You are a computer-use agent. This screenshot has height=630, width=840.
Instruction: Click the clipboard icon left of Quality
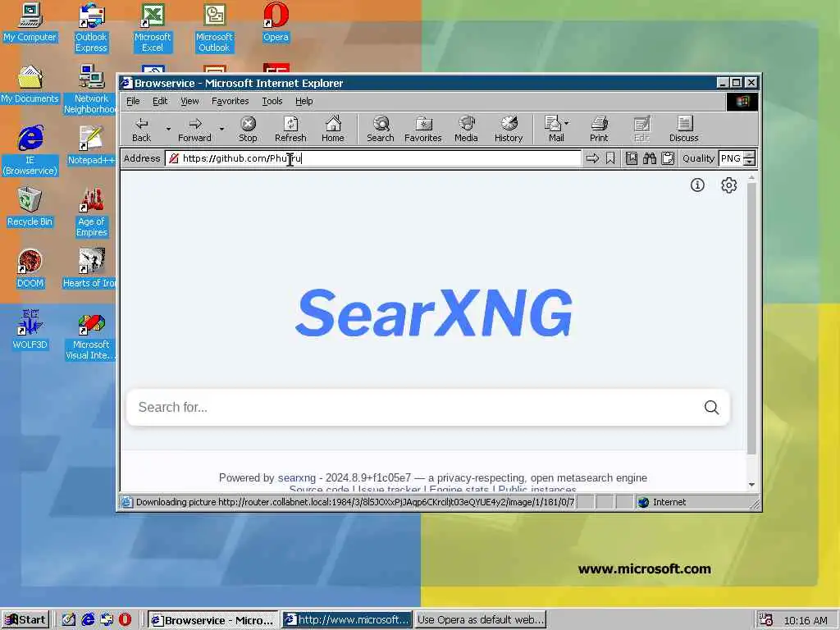click(668, 158)
